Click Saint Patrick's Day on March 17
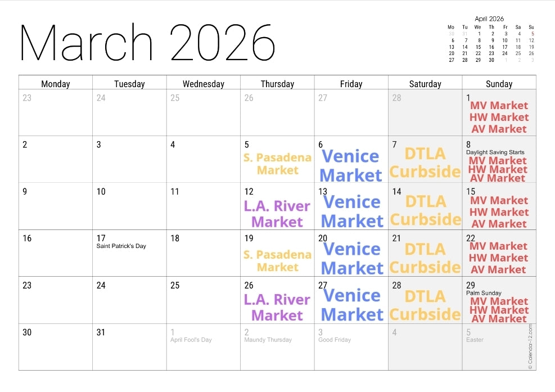This screenshot has width=555, height=392. pos(121,246)
